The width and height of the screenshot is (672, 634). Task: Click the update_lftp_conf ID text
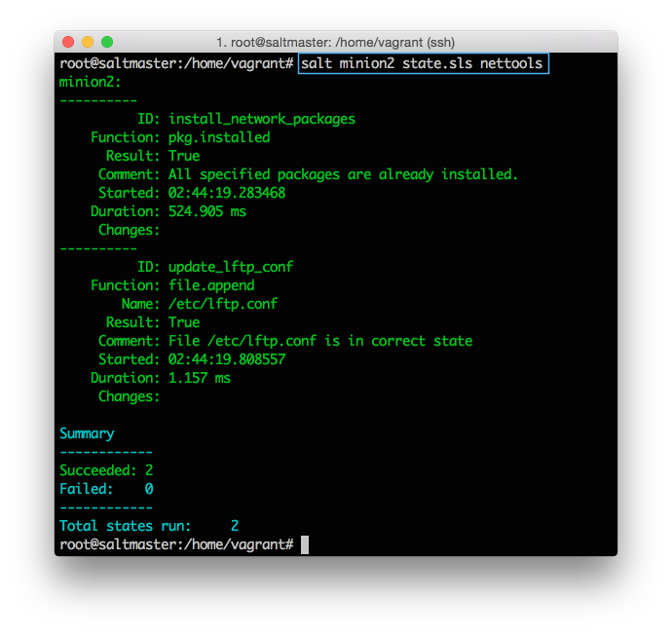click(230, 267)
